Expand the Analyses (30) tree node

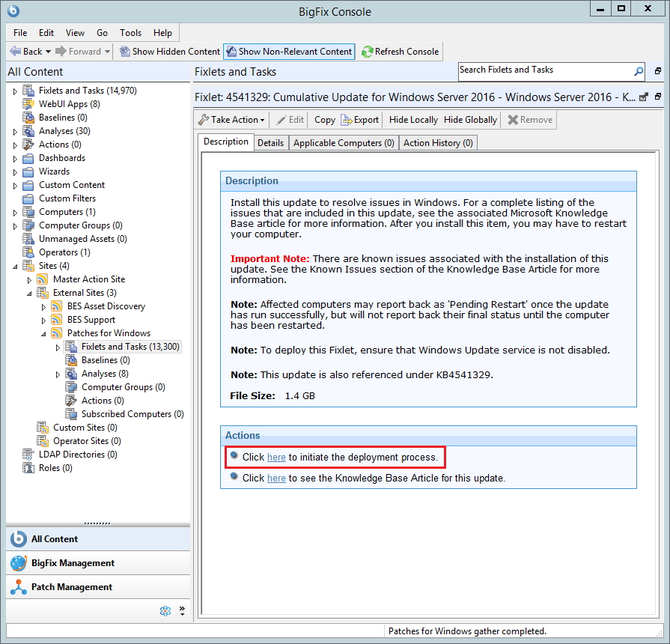tap(15, 132)
